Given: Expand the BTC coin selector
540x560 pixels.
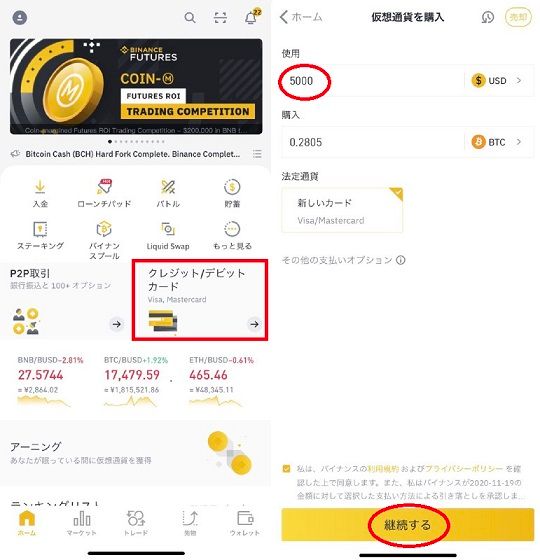Looking at the screenshot, I should pos(498,142).
